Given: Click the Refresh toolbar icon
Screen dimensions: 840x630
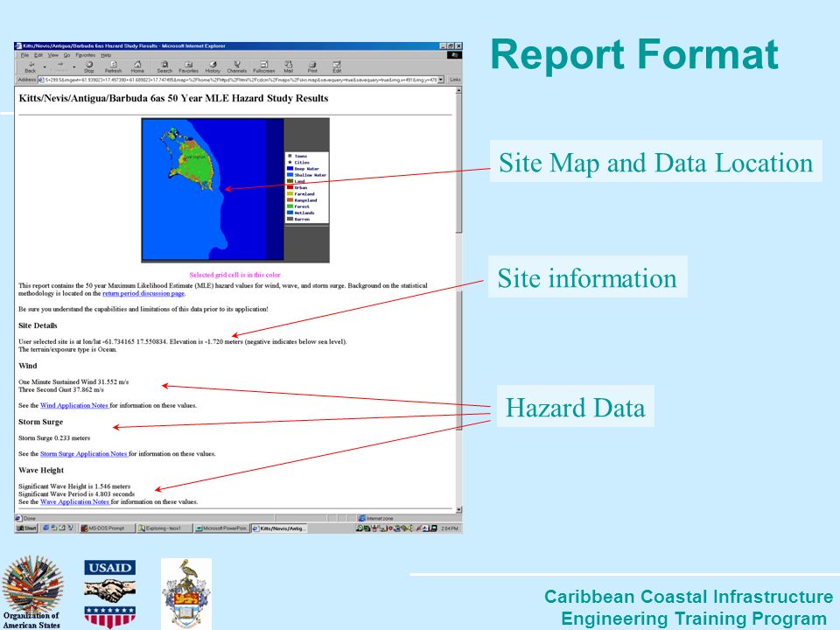Looking at the screenshot, I should (x=113, y=67).
